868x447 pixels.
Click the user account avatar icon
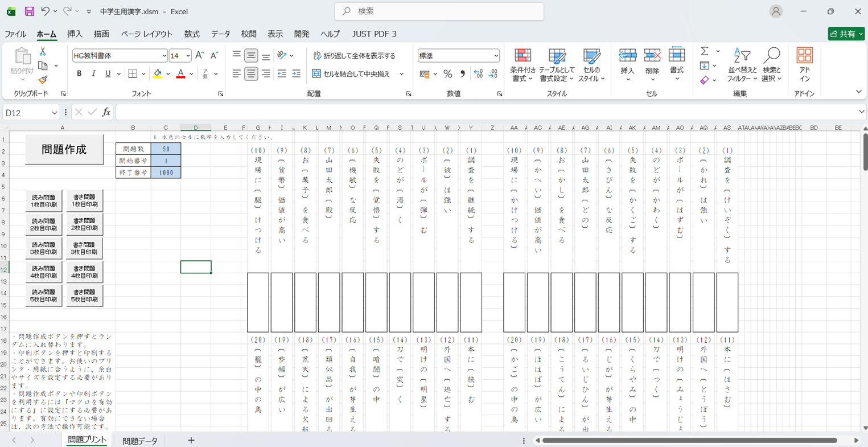pos(776,11)
